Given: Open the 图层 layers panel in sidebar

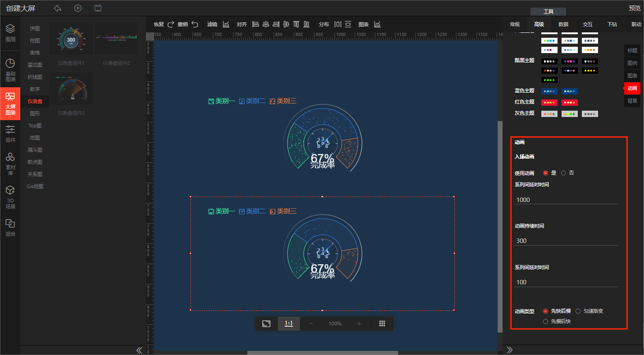Looking at the screenshot, I should [x=10, y=33].
